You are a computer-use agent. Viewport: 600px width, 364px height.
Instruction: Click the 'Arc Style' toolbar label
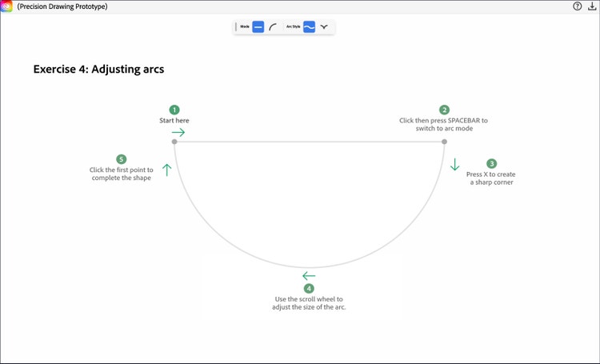coord(294,26)
